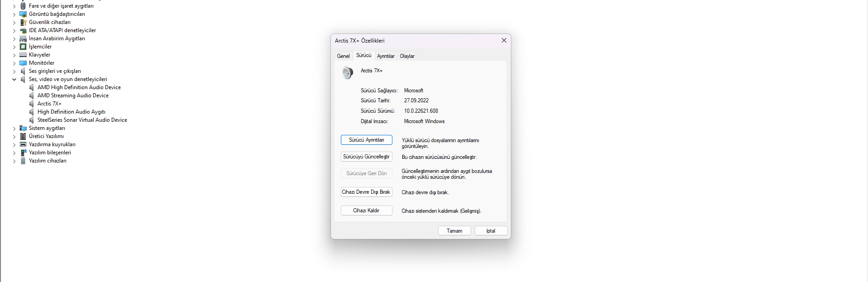Expand Fare ve diğer işaret aygıtları node
This screenshot has width=868, height=282.
coord(14,6)
